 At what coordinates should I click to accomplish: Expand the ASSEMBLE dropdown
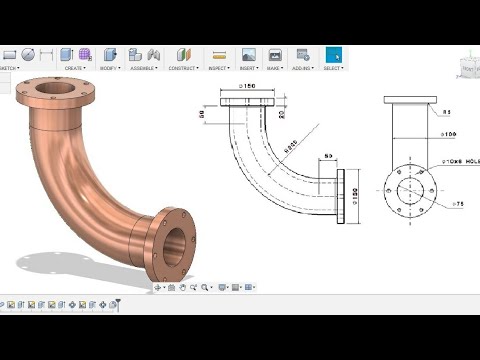144,68
